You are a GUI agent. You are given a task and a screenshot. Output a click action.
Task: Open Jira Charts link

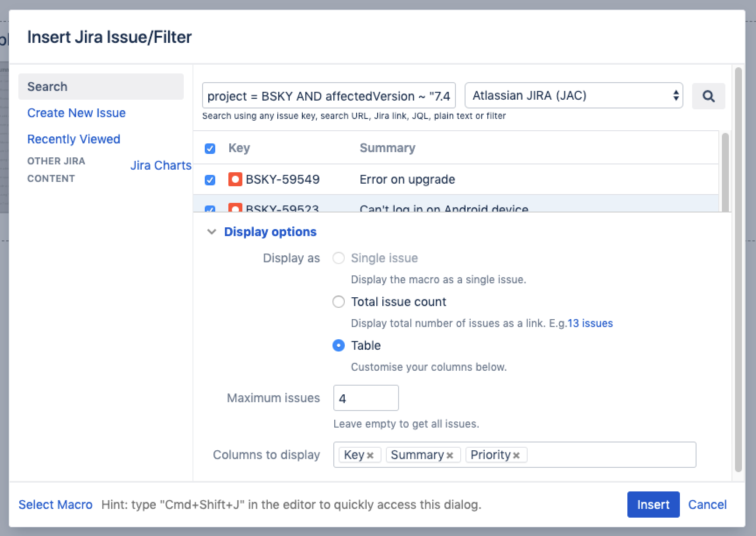[161, 165]
